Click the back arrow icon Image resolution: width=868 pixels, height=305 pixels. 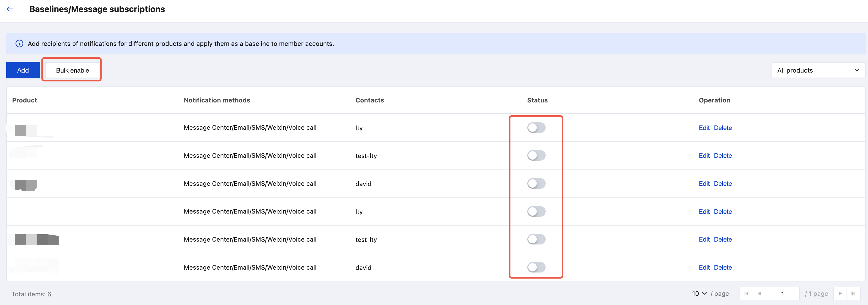coord(10,9)
